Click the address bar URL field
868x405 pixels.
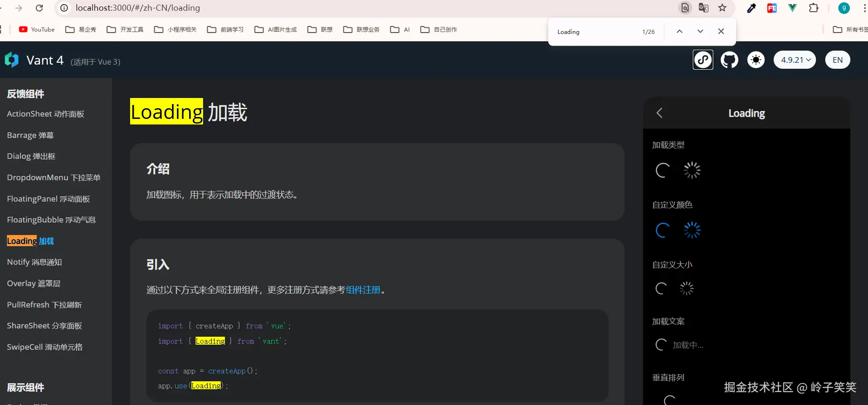pos(372,8)
